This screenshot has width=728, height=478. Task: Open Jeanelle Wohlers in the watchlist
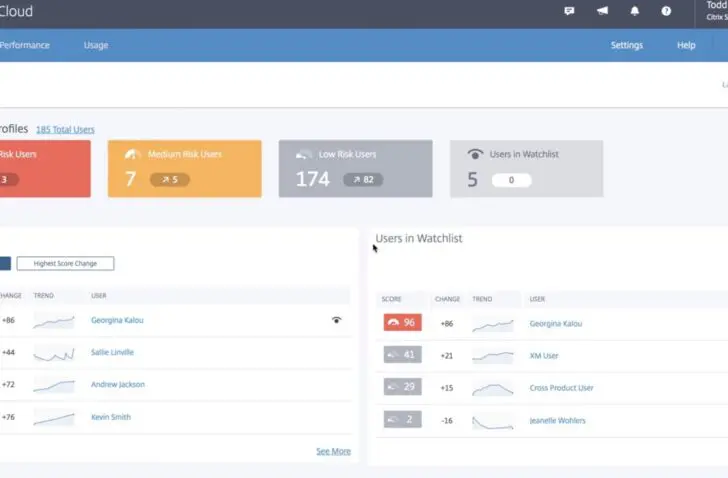pos(558,420)
